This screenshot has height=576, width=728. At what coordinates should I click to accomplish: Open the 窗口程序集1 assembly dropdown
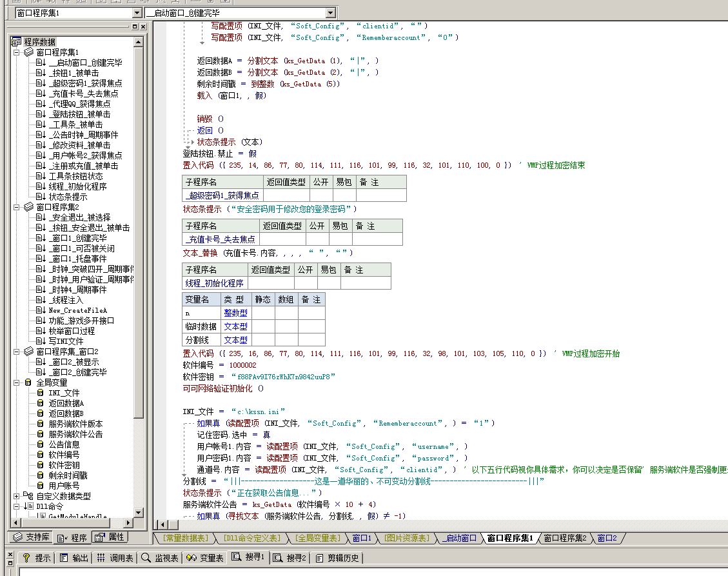(x=137, y=13)
